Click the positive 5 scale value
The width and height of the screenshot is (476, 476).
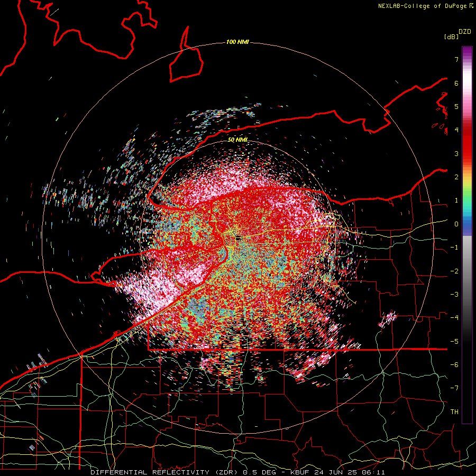pyautogui.click(x=456, y=106)
